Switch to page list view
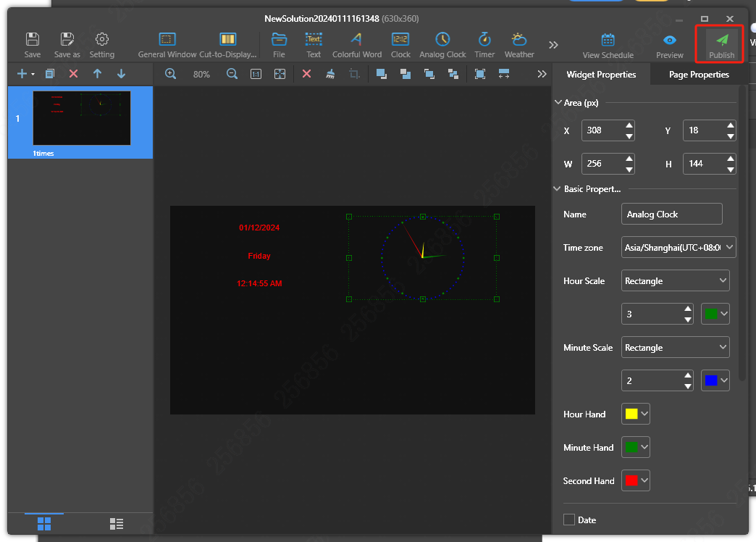Viewport: 756px width, 542px height. (x=117, y=523)
